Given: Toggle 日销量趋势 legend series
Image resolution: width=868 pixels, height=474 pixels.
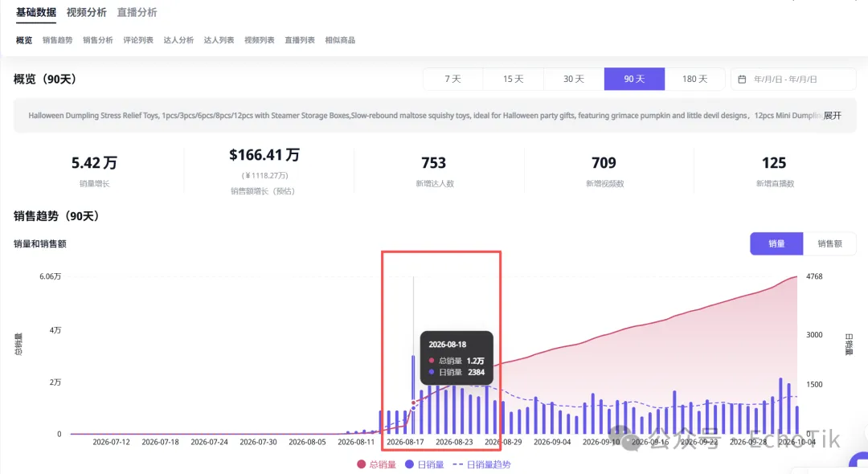Looking at the screenshot, I should pos(481,464).
